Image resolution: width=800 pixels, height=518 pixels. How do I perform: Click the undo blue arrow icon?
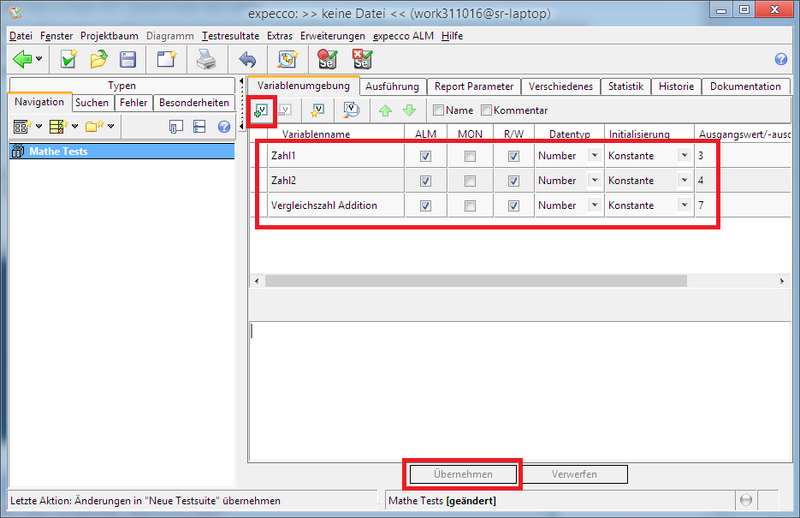247,59
